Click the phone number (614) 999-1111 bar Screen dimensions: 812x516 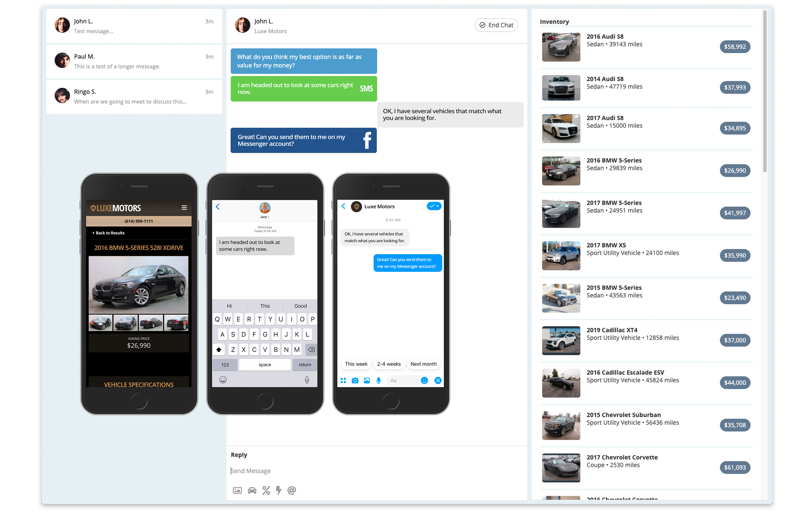(139, 221)
